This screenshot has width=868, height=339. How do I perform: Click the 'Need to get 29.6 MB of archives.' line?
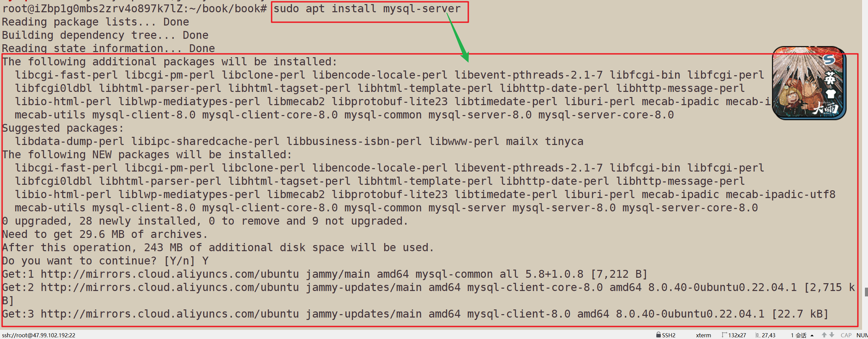105,235
